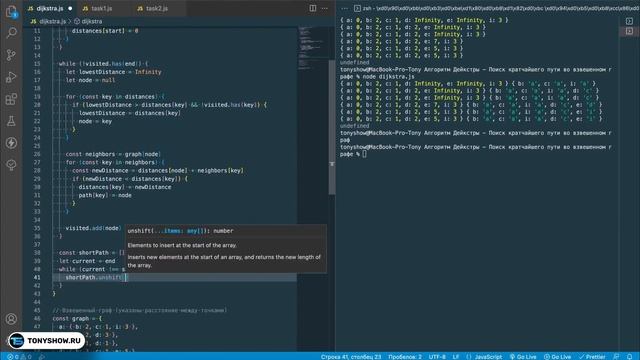Image resolution: width=640 pixels, height=360 pixels.
Task: Open the Search view in the activity bar
Action: pyautogui.click(x=11, y=33)
